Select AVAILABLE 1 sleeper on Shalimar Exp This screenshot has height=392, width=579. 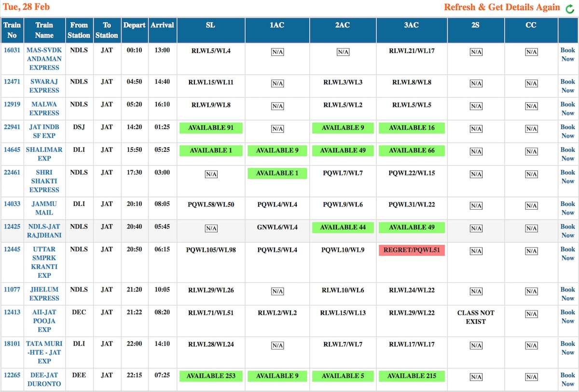tap(211, 150)
